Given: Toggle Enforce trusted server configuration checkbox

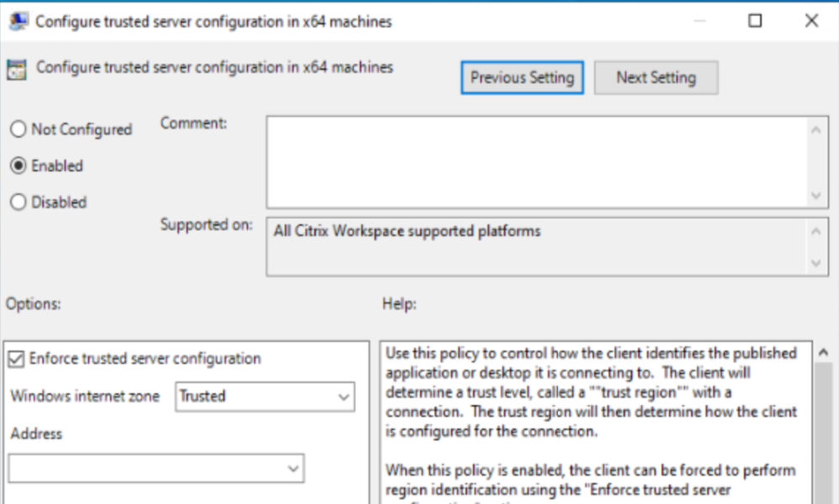Looking at the screenshot, I should [x=16, y=359].
